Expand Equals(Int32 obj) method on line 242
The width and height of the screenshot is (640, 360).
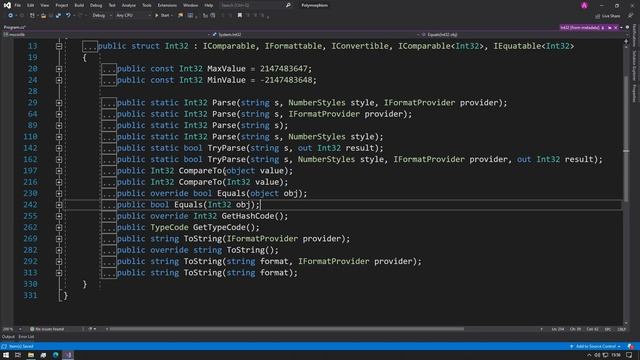point(59,205)
